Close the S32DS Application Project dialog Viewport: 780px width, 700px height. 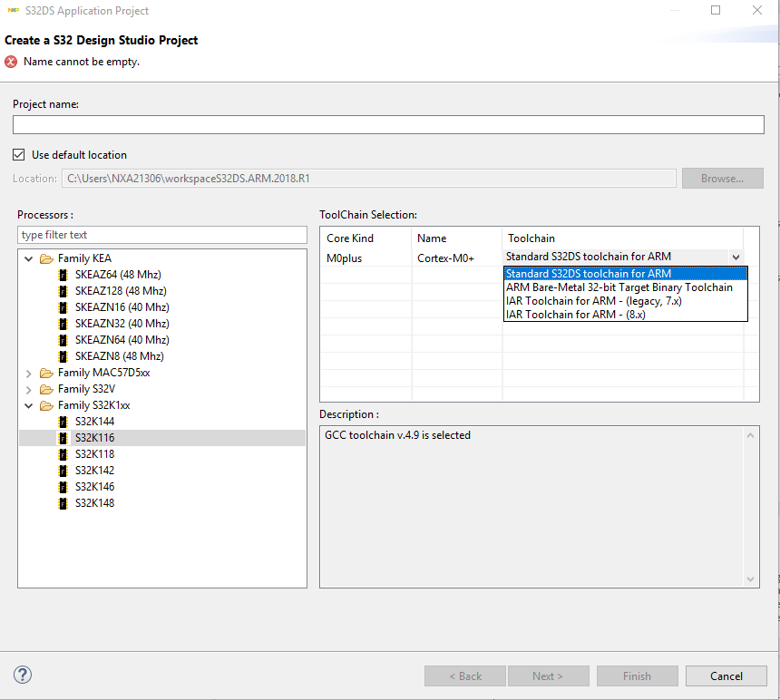point(757,10)
